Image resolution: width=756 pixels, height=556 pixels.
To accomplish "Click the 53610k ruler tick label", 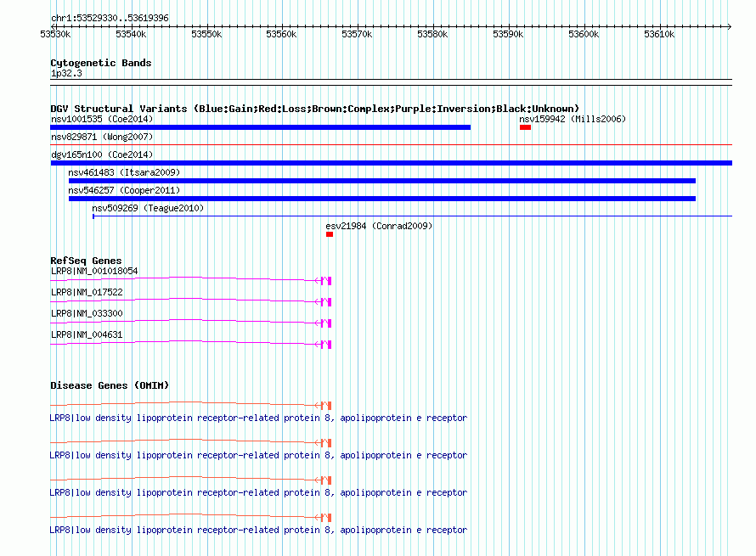I will click(x=659, y=34).
